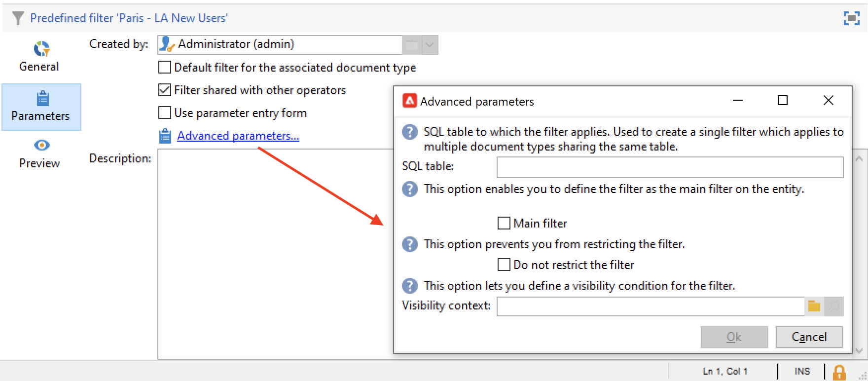Viewport: 868px width, 381px height.
Task: Click the help icon beside SQL table description
Action: pos(409,132)
